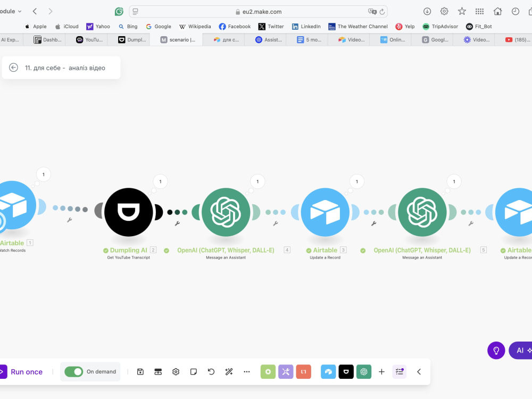Open the Airtable Watch Records module
The height and width of the screenshot is (399, 532).
[x=13, y=205]
